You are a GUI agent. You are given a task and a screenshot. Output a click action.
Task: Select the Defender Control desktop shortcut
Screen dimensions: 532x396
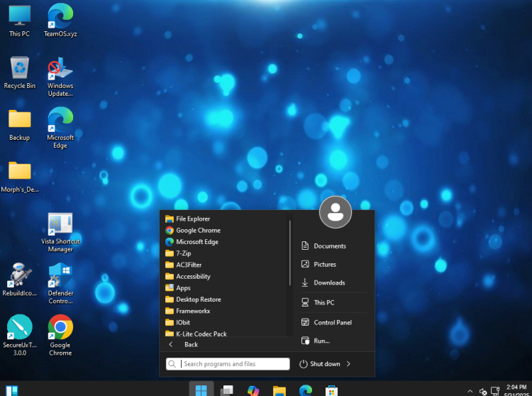[x=60, y=283]
